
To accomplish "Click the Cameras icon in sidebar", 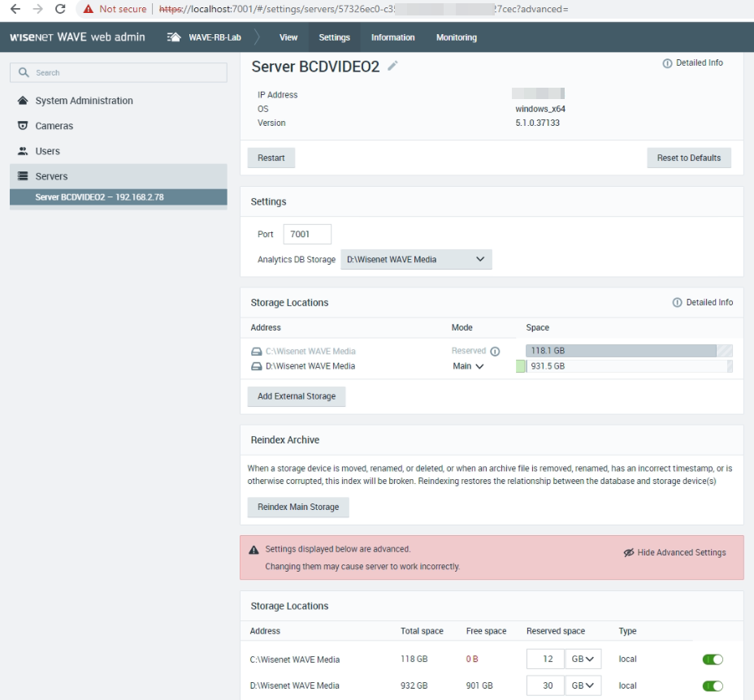I will [23, 126].
